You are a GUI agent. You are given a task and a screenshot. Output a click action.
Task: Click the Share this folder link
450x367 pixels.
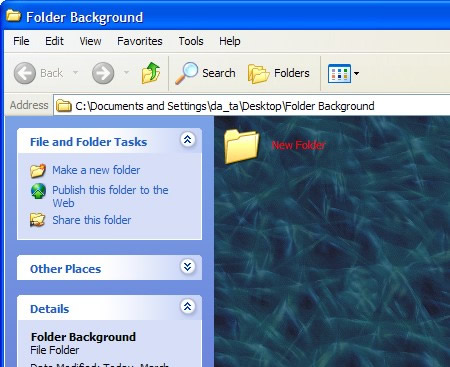[92, 220]
